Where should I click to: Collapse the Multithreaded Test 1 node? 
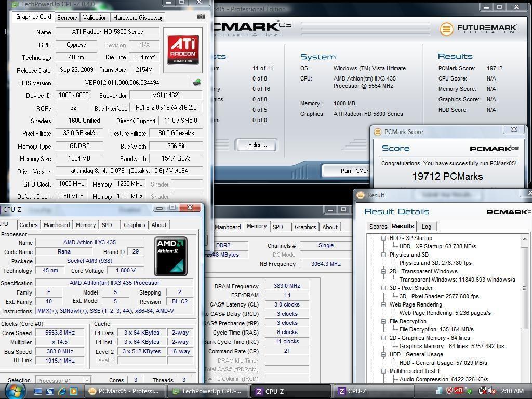click(384, 371)
